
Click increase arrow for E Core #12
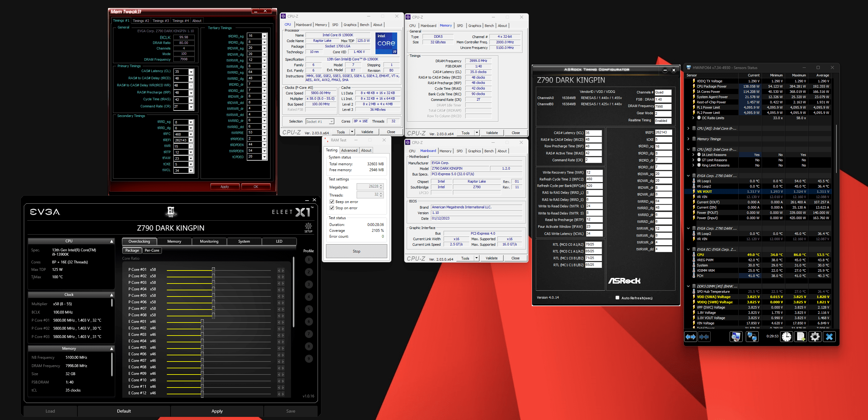pyautogui.click(x=283, y=394)
